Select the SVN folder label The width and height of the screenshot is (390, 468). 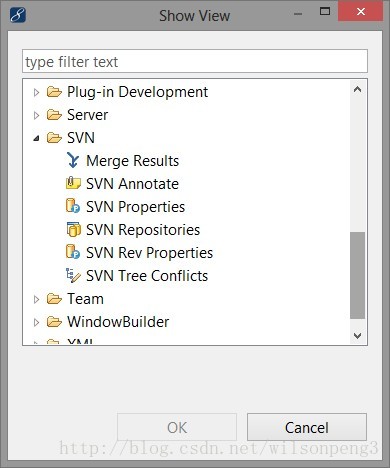click(x=81, y=138)
